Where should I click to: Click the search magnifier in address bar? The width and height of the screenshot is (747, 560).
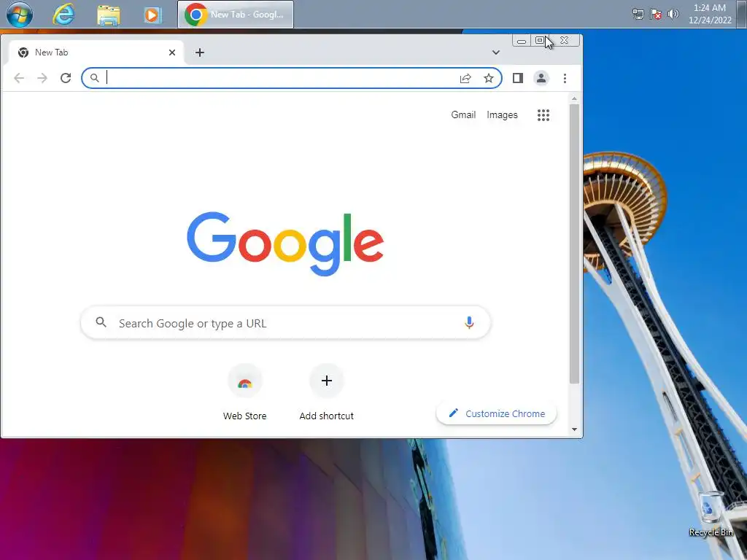point(95,78)
